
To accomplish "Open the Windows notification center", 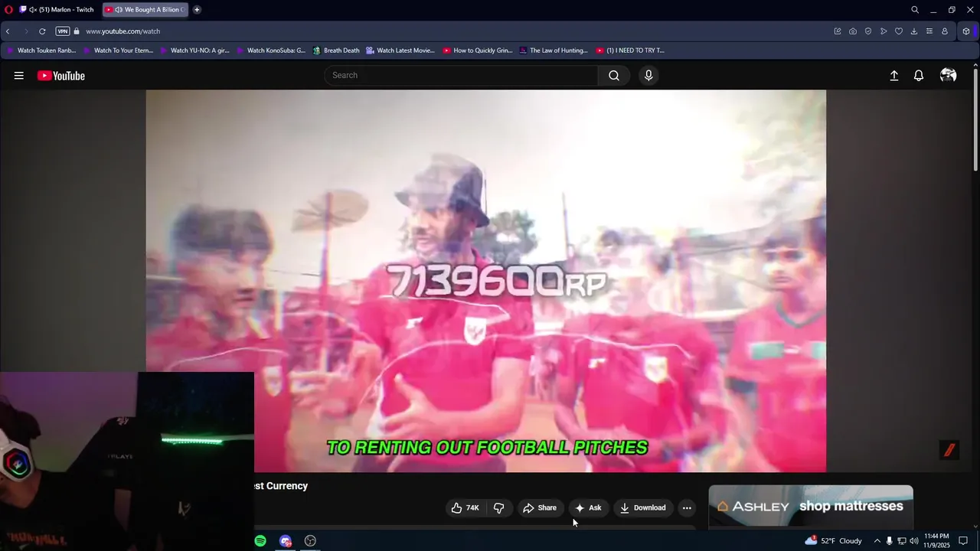I will tap(963, 541).
